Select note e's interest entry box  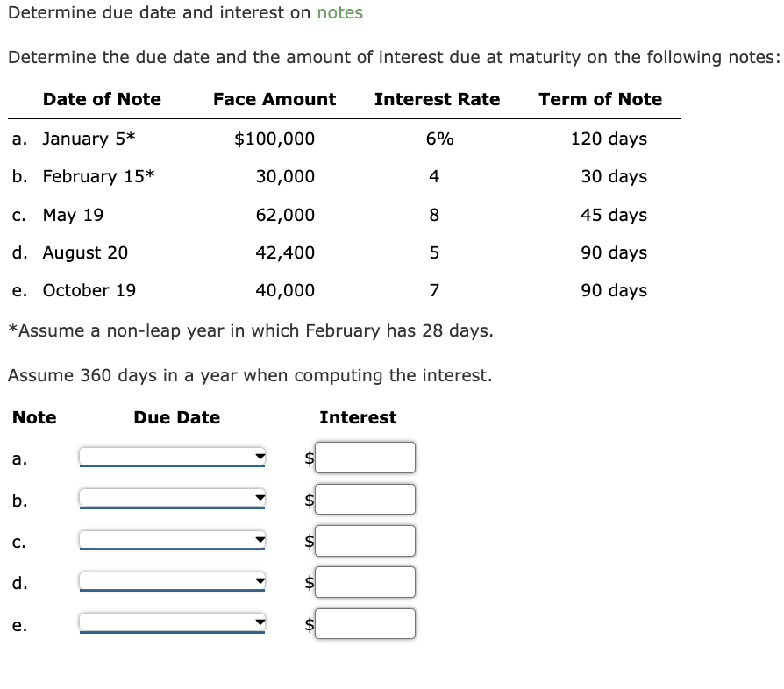366,623
